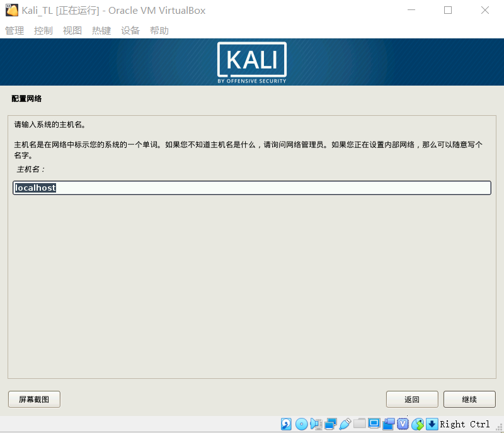
Task: Open the 视图 menu
Action: 72,30
